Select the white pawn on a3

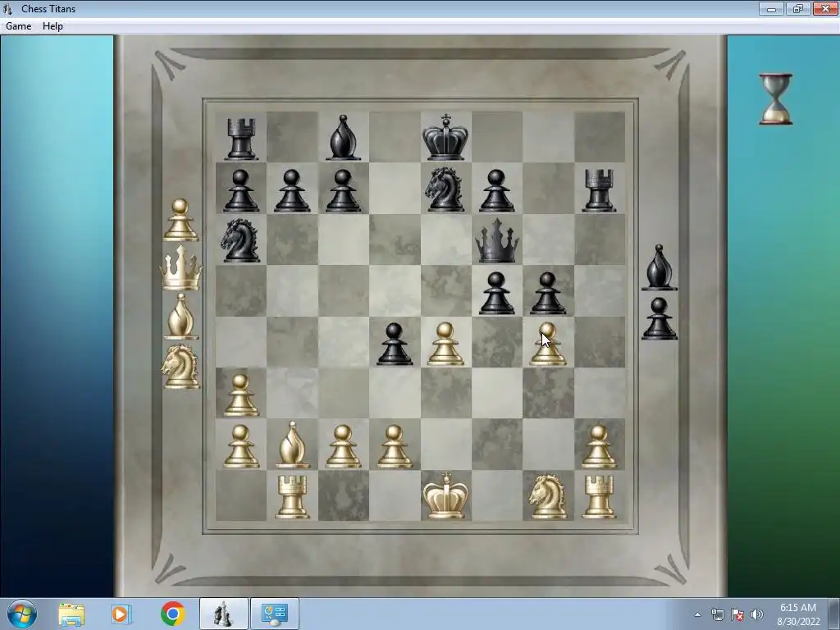240,395
